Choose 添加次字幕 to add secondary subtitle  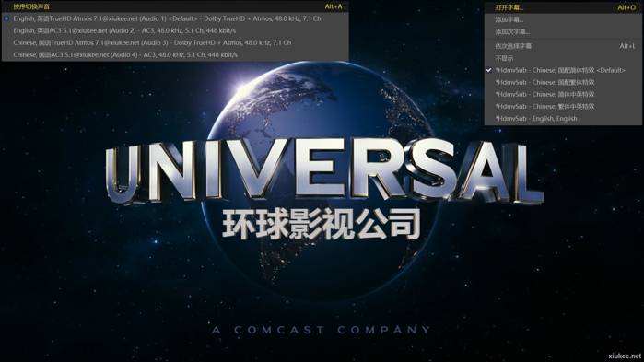[563, 31]
